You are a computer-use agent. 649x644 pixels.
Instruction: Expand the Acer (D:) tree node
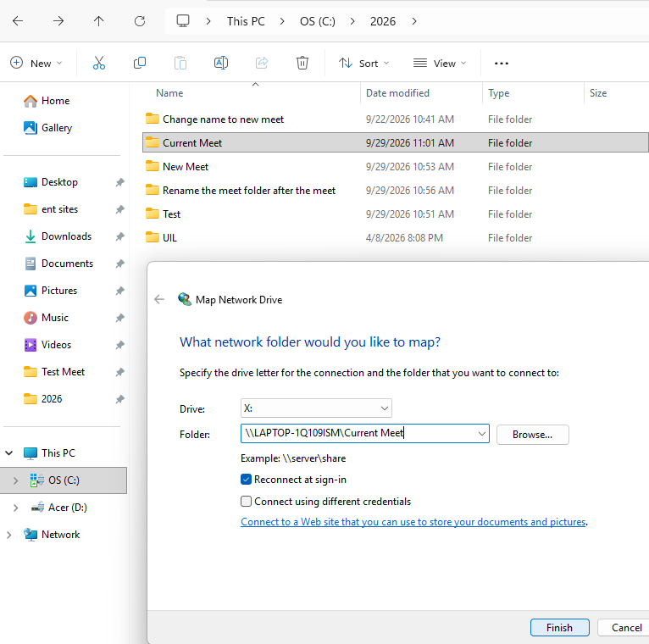(16, 508)
